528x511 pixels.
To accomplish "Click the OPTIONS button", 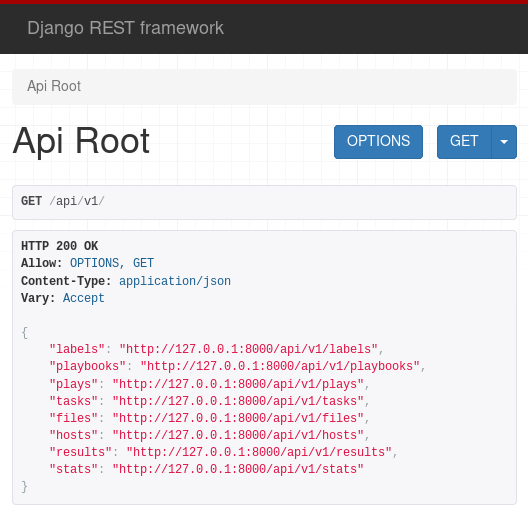I will pos(378,142).
